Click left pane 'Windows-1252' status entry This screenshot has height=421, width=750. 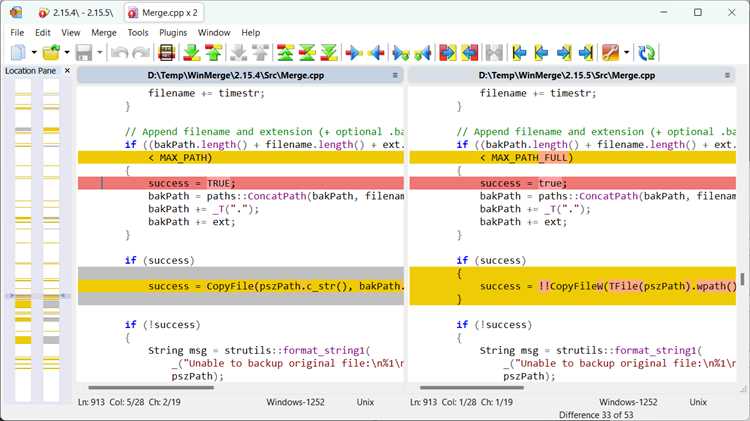[x=295, y=402]
